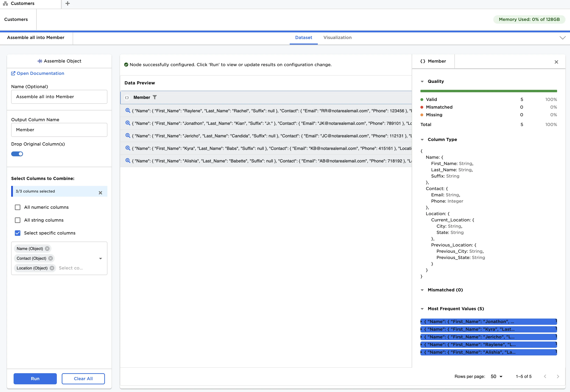Viewport: 570px width, 392px height.
Task: Switch to the Visualization tab
Action: pyautogui.click(x=337, y=38)
